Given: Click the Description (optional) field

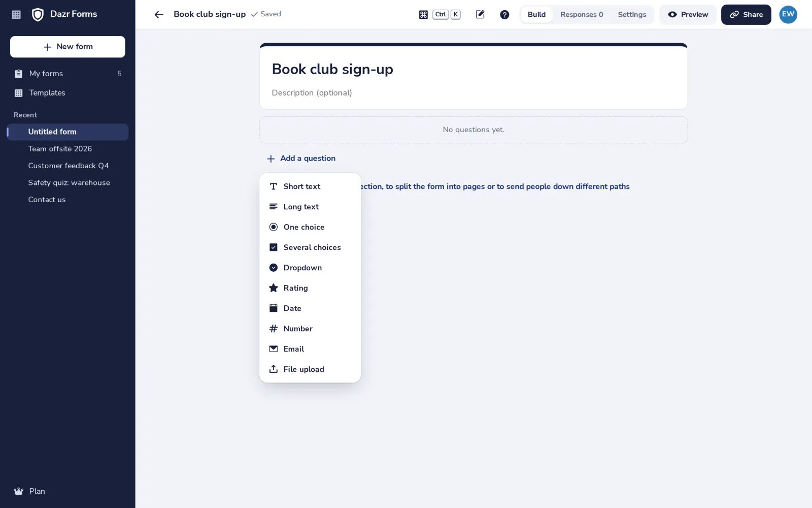Looking at the screenshot, I should point(473,93).
